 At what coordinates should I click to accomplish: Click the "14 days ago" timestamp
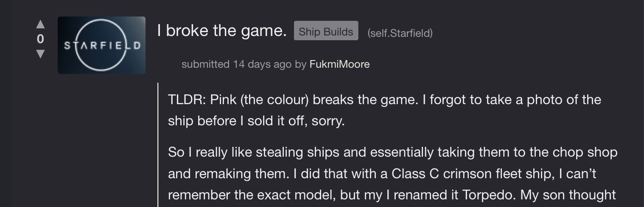click(262, 64)
